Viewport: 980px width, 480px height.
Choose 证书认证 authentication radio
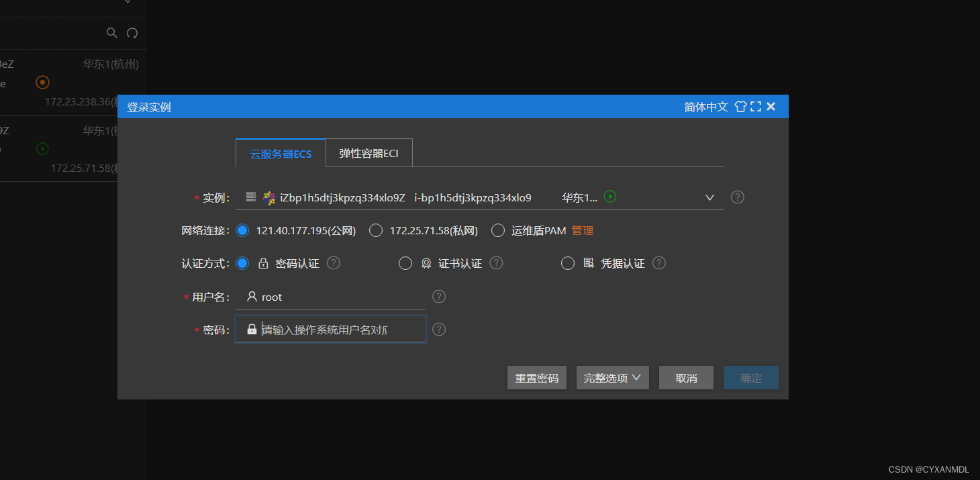(405, 263)
